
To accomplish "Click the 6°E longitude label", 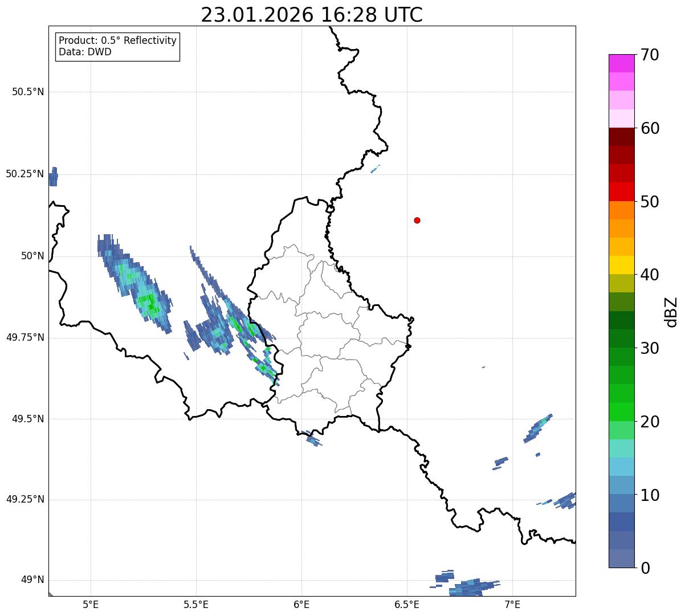I will click(301, 605).
